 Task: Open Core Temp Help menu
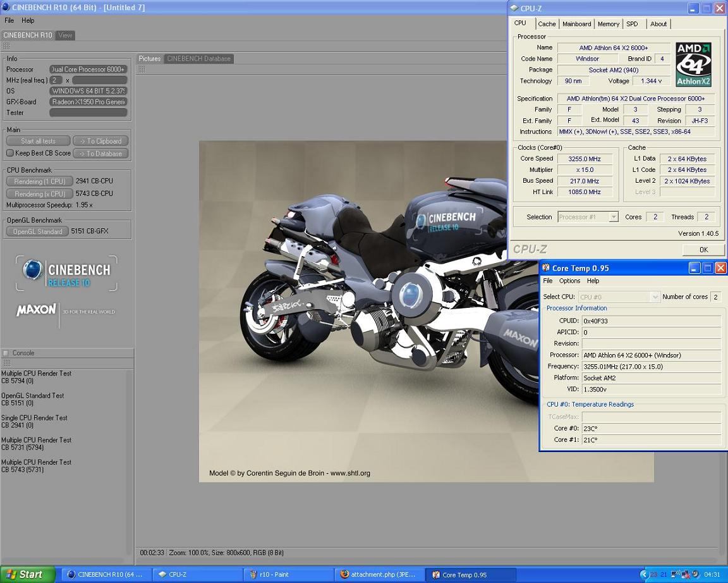click(593, 281)
